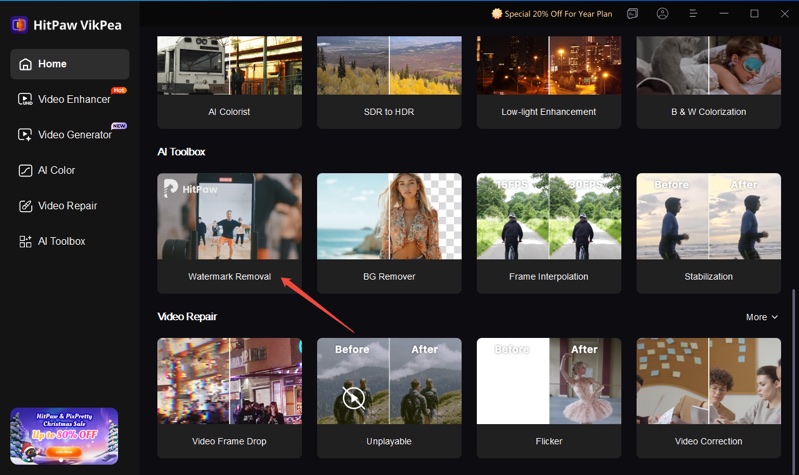Screen dimensions: 799x475
Task: Open the feedback message icon in title bar
Action: click(632, 14)
